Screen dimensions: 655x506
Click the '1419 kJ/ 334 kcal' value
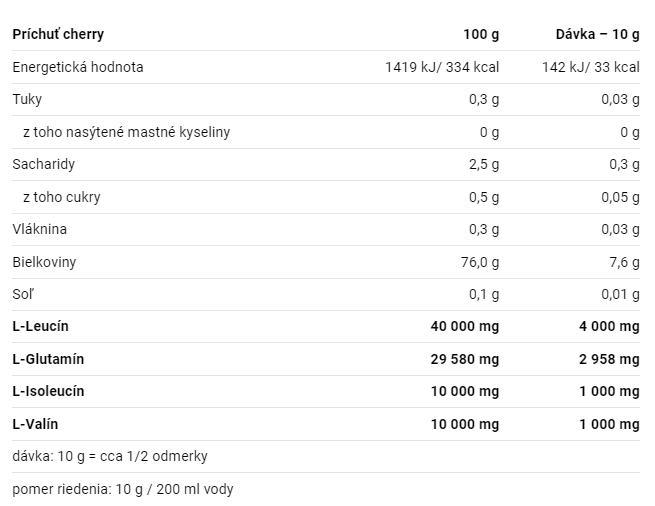(x=442, y=67)
